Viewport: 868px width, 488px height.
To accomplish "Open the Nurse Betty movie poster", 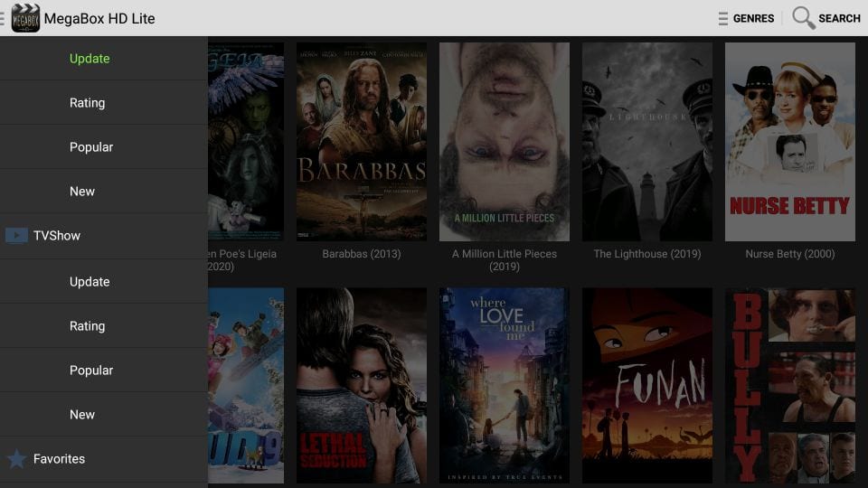I will 790,142.
